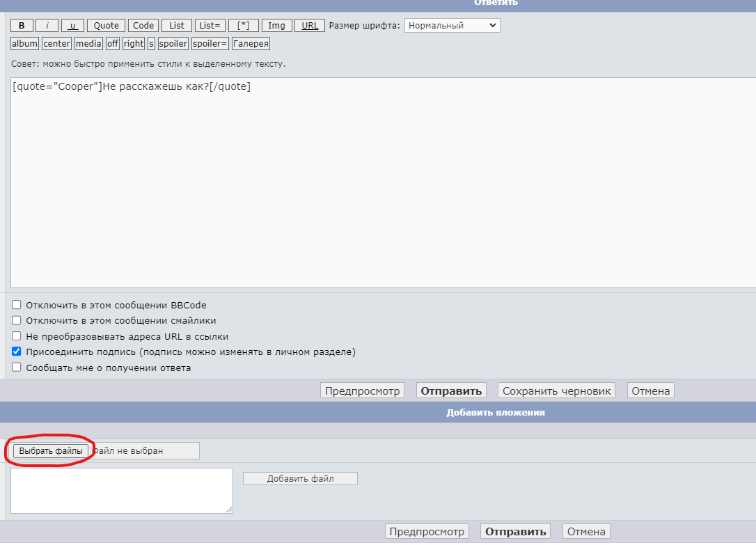Screen dimensions: 756x552
Task: Insert a Code block tag
Action: 143,25
